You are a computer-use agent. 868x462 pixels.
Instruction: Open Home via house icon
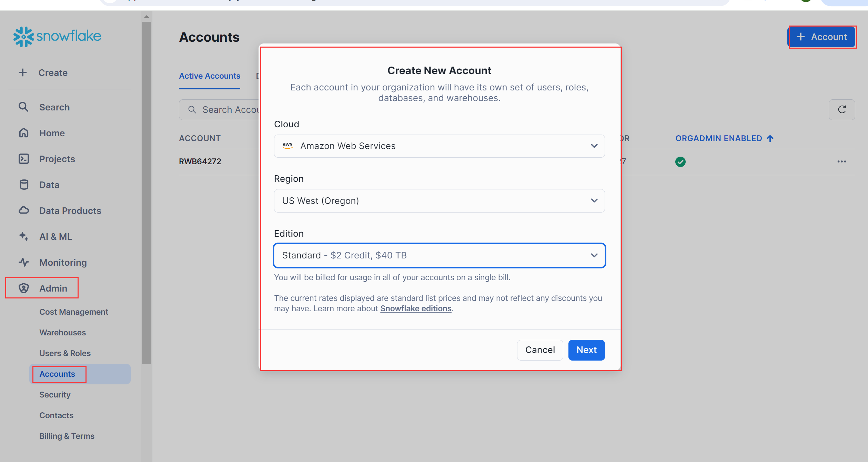pyautogui.click(x=23, y=133)
